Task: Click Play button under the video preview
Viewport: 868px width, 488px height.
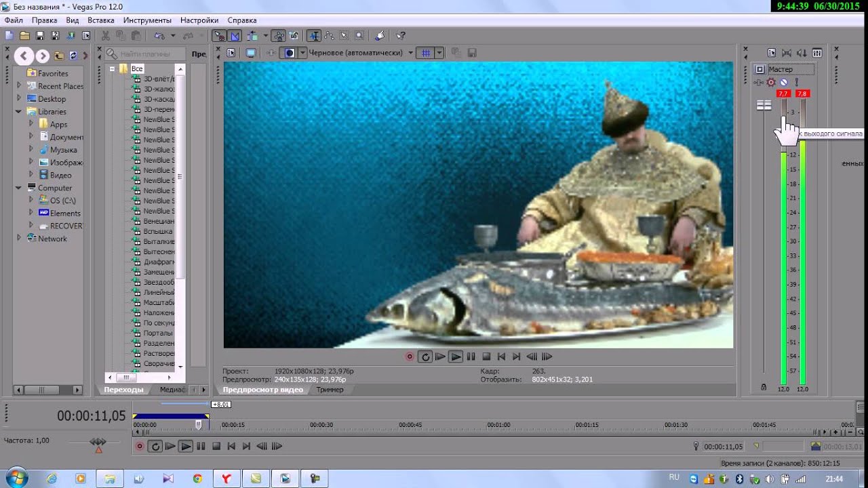Action: coord(456,357)
